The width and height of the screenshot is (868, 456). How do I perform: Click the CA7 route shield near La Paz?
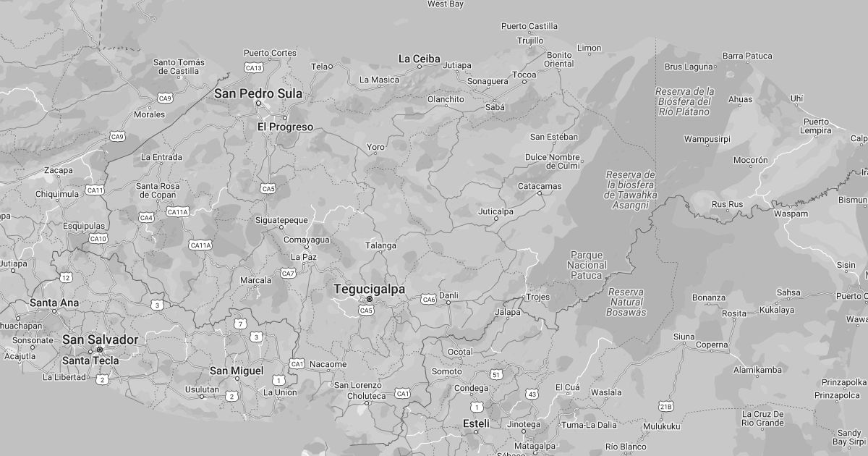click(288, 273)
